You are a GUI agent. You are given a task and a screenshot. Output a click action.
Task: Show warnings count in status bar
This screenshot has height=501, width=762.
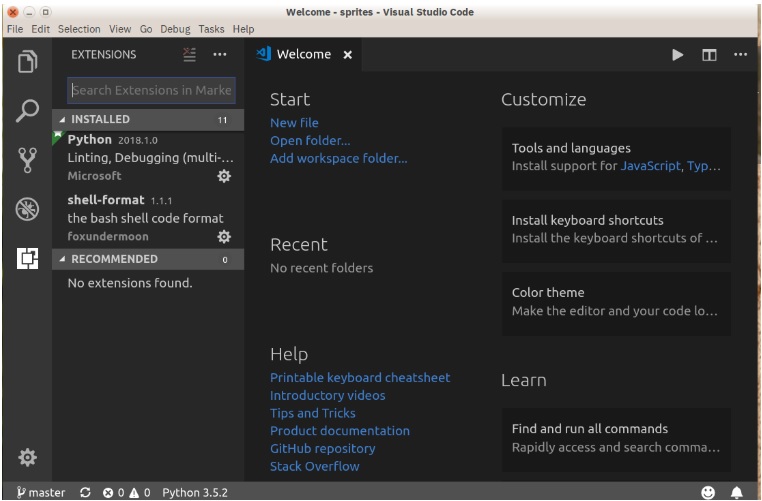[140, 492]
